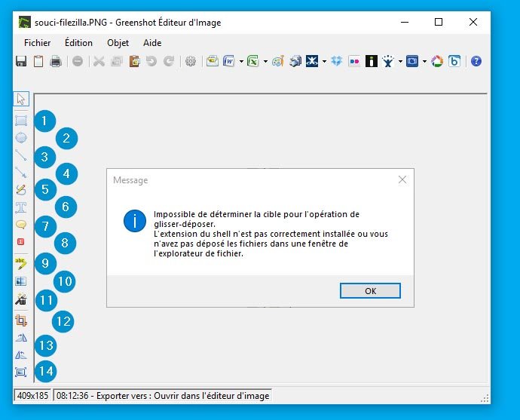The width and height of the screenshot is (520, 420).
Task: Open the Édition menu
Action: tap(78, 43)
